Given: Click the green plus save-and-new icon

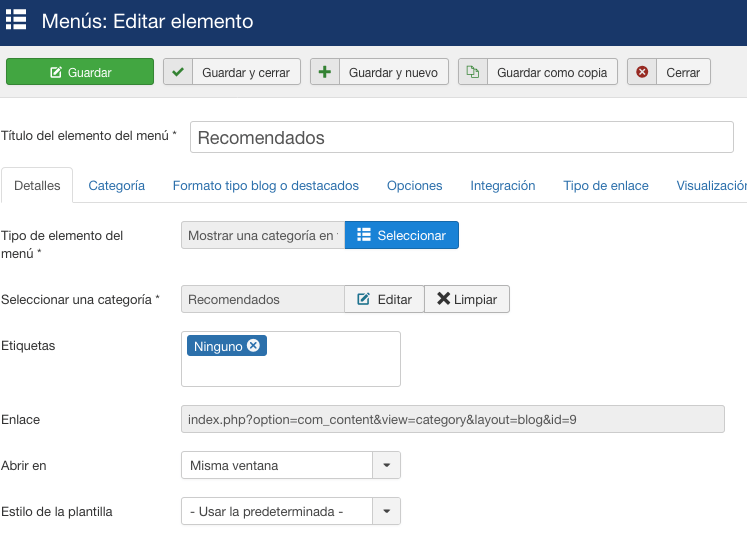Looking at the screenshot, I should (x=324, y=72).
